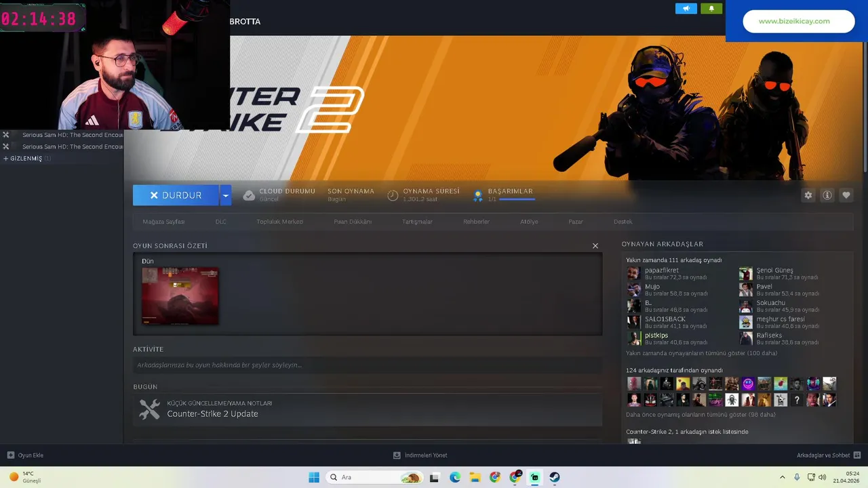868x488 pixels.
Task: Open the weather widget showing 14°C
Action: coord(26,477)
